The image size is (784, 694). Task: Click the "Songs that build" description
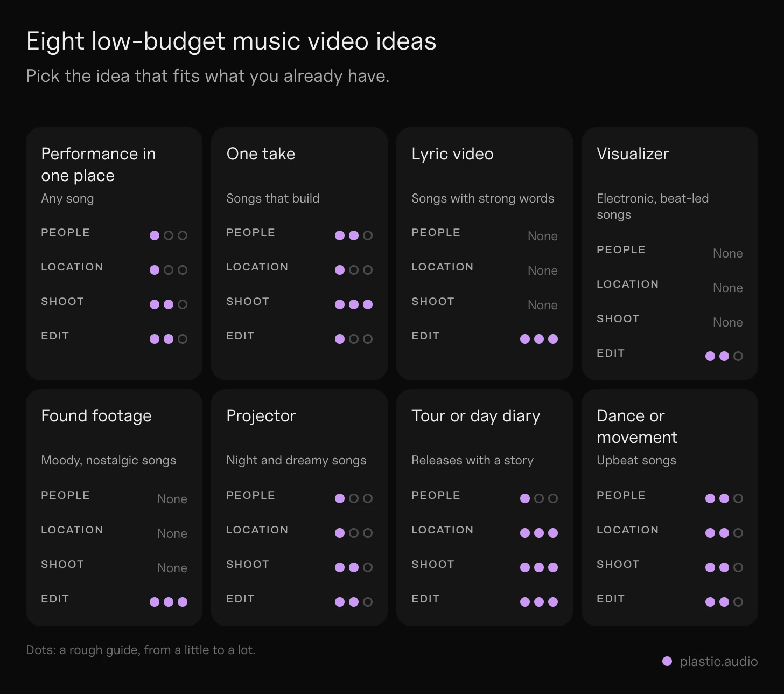[272, 198]
